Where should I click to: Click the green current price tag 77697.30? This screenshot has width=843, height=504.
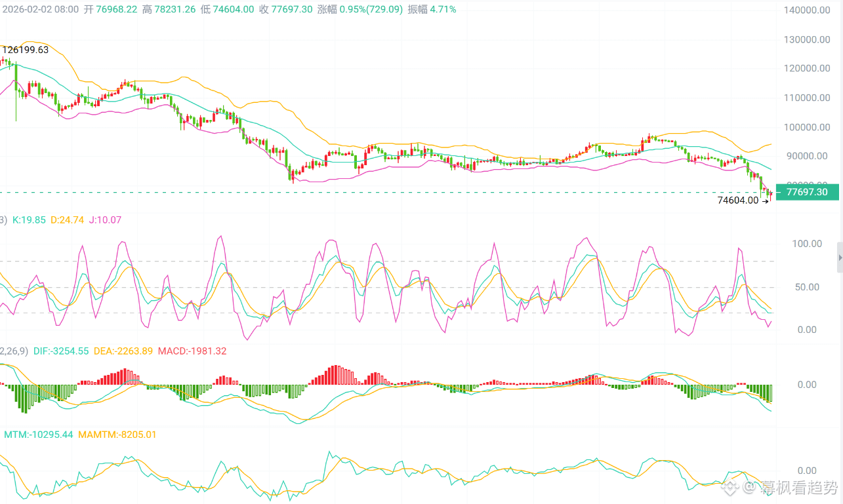(x=807, y=192)
